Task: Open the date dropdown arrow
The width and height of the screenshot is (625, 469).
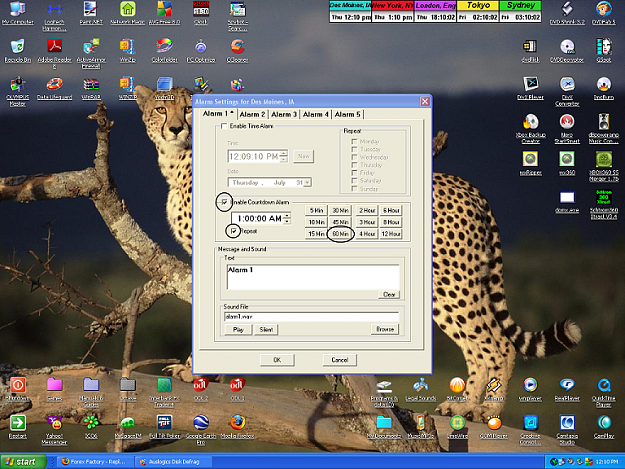Action: tap(307, 182)
